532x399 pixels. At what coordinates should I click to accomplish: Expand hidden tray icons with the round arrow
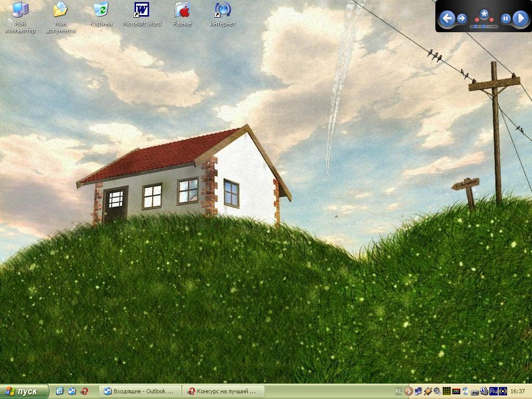[409, 391]
